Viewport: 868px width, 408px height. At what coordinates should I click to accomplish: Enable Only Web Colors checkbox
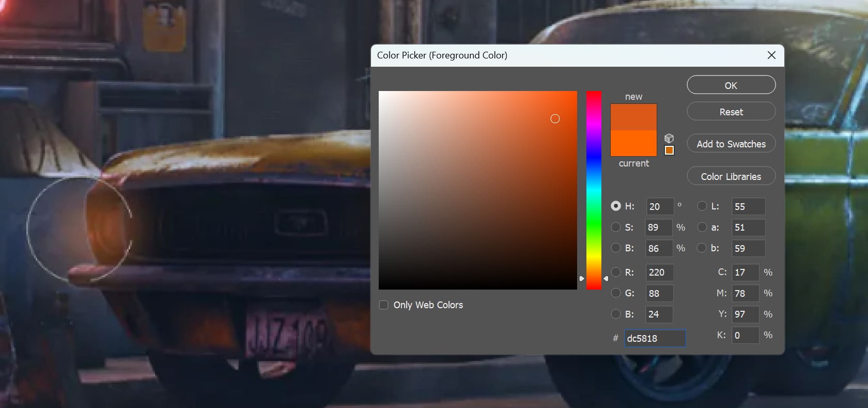384,305
